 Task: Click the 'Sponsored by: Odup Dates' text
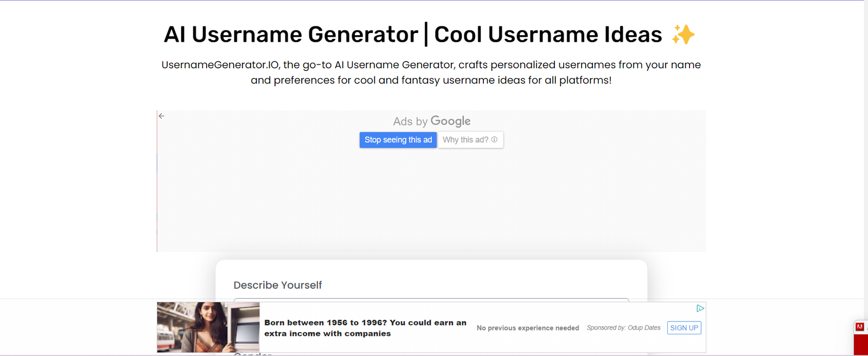623,328
